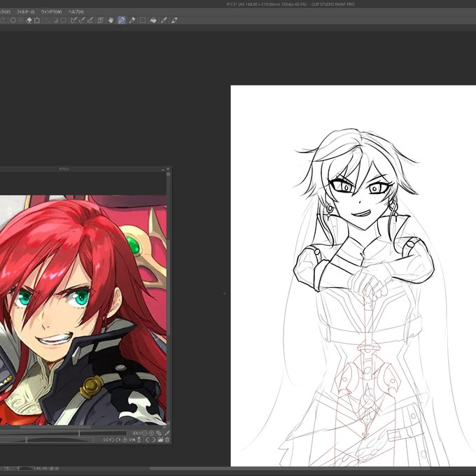Screen dimensions: 476x476
Task: Click the CLIP STUDIO PAINT PRO title text
Action: (x=332, y=4)
